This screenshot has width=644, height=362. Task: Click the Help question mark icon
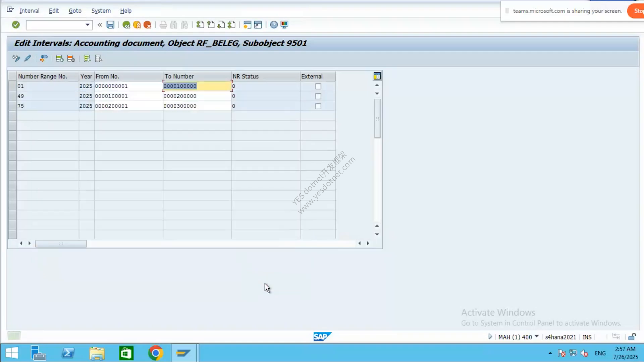pos(274,24)
